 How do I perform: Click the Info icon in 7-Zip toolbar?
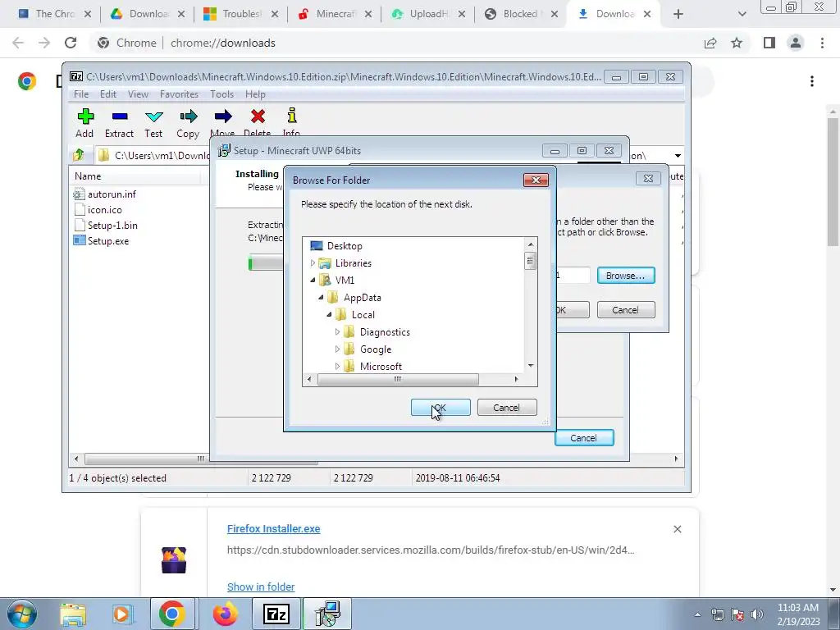coord(291,116)
